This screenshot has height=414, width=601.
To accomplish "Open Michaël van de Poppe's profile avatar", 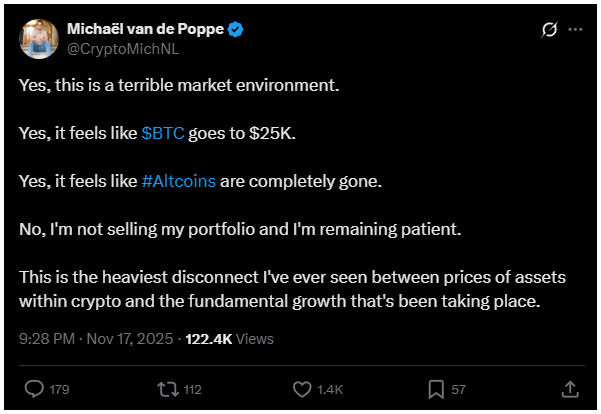I will point(38,38).
